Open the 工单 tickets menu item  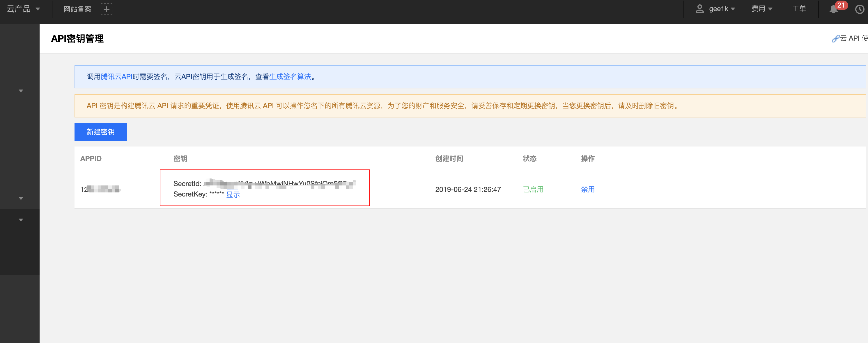(799, 9)
